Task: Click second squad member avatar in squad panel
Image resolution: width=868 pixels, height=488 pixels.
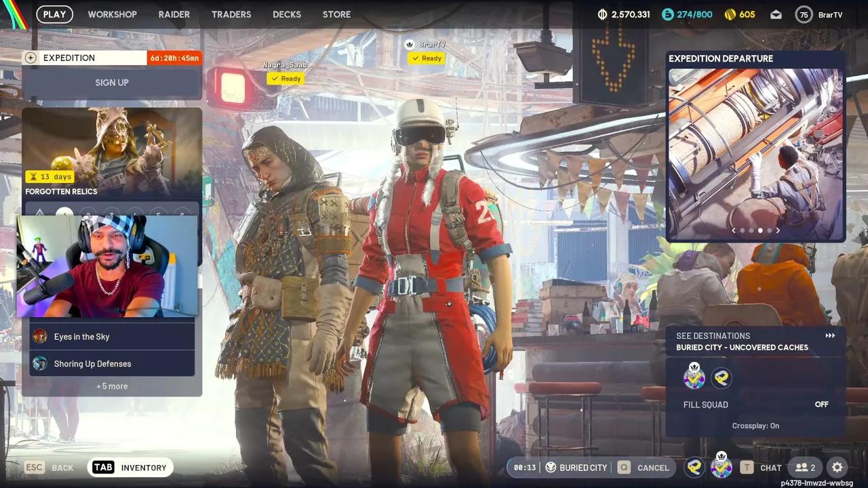Action: [722, 378]
